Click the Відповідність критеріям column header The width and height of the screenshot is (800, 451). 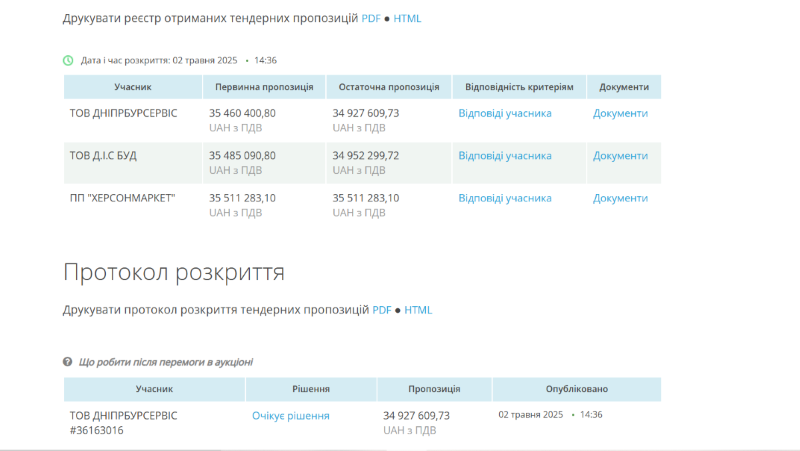click(519, 87)
